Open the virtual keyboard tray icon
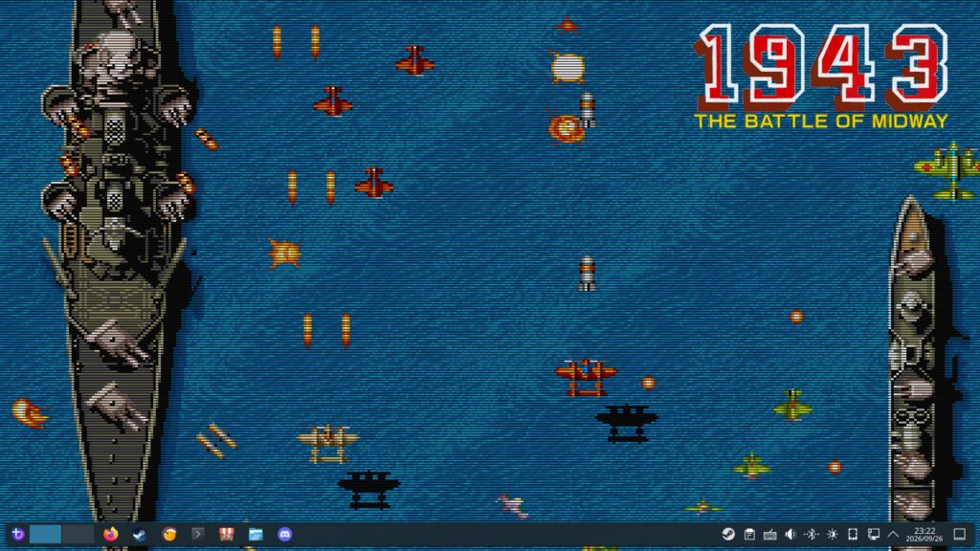This screenshot has height=551, width=980. pyautogui.click(x=770, y=534)
